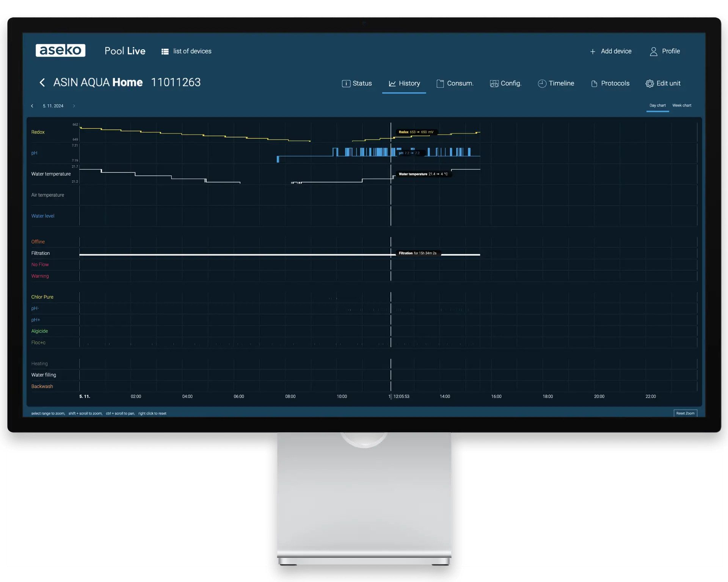Switch to Week chart view
This screenshot has width=728, height=582.
coord(682,106)
